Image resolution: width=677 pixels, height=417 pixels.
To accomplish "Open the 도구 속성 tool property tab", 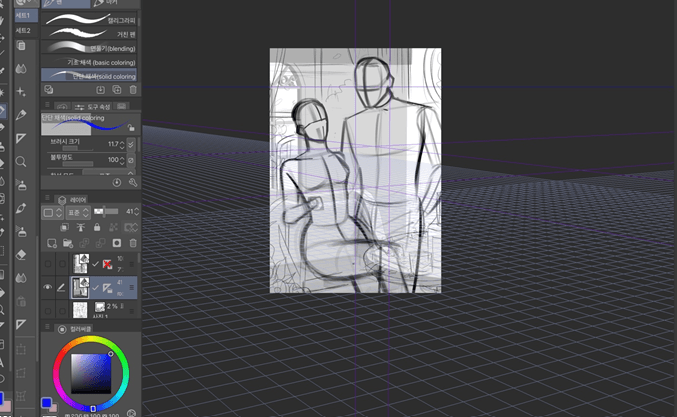I will [x=92, y=107].
